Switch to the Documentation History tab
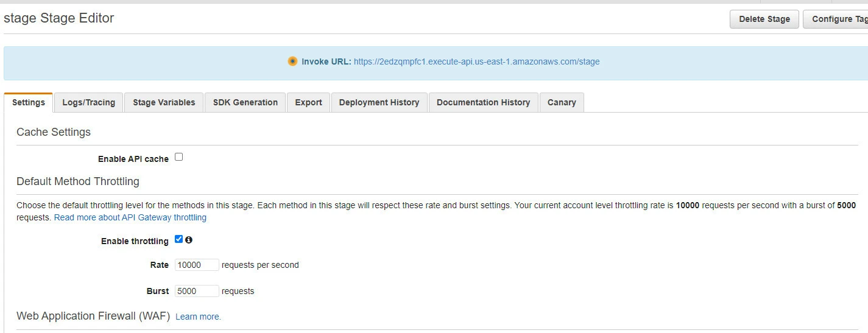The width and height of the screenshot is (868, 333). 483,102
